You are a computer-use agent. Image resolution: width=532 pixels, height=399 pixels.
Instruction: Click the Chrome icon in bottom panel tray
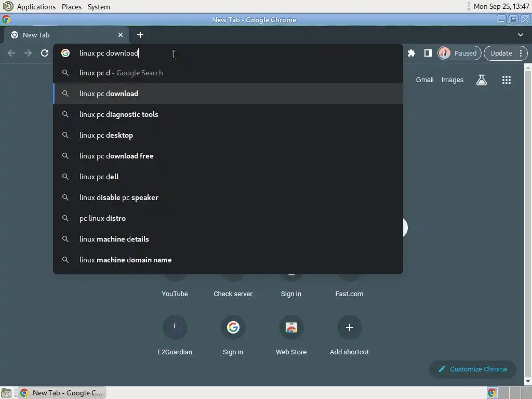point(492,393)
